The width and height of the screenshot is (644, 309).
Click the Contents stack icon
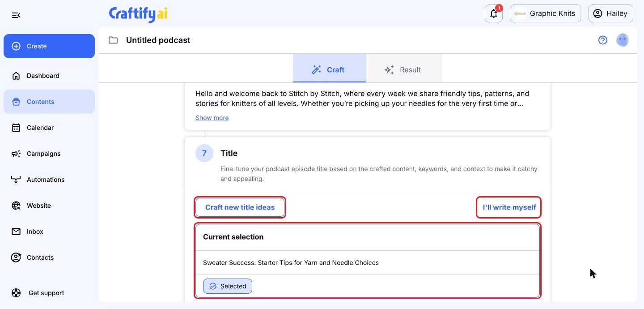point(16,102)
